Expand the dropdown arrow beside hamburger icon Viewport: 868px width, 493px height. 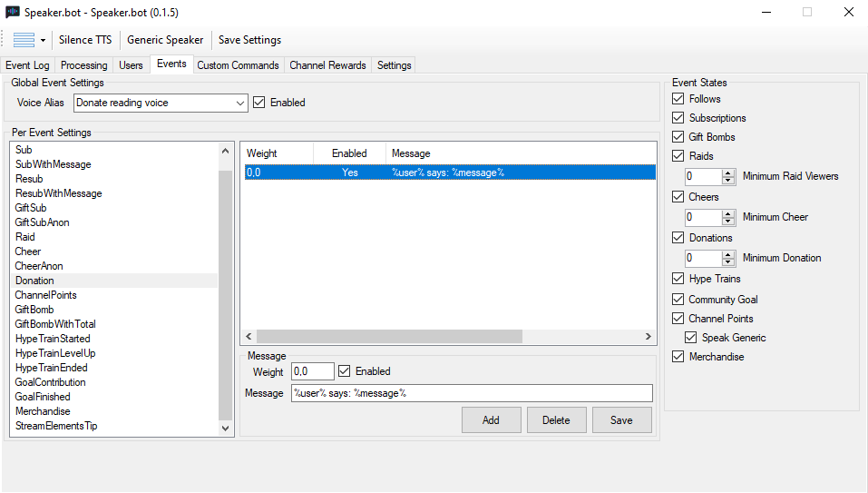click(x=43, y=40)
